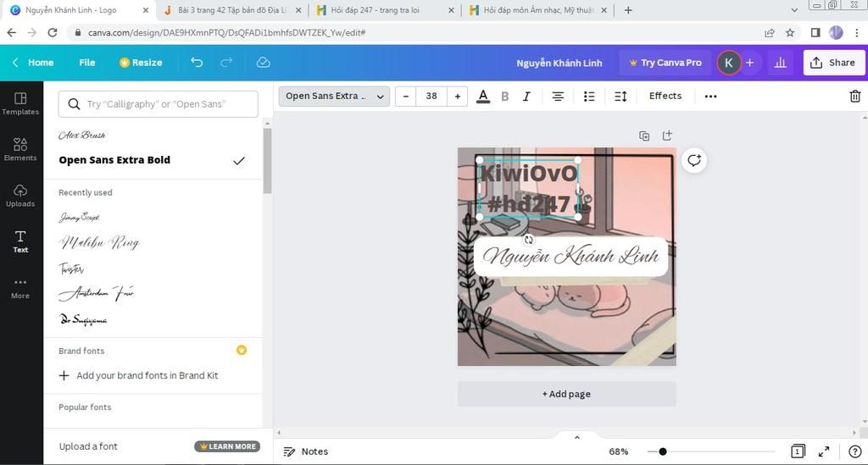
Task: Toggle bold formatting
Action: pos(505,97)
